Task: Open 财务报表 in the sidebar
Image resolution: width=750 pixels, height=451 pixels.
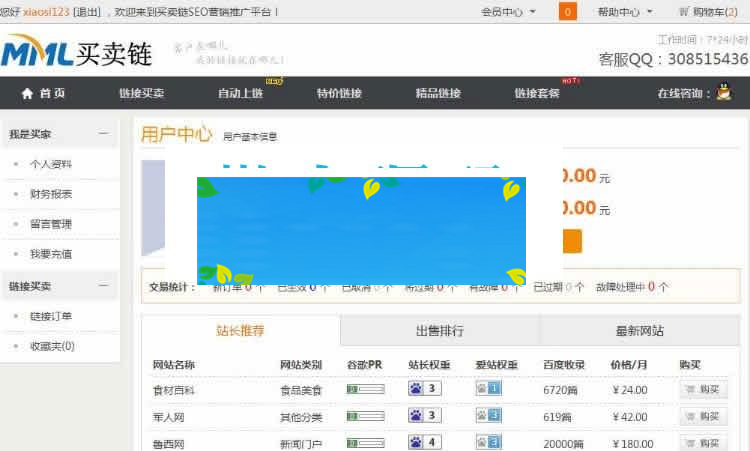Action: tap(51, 194)
